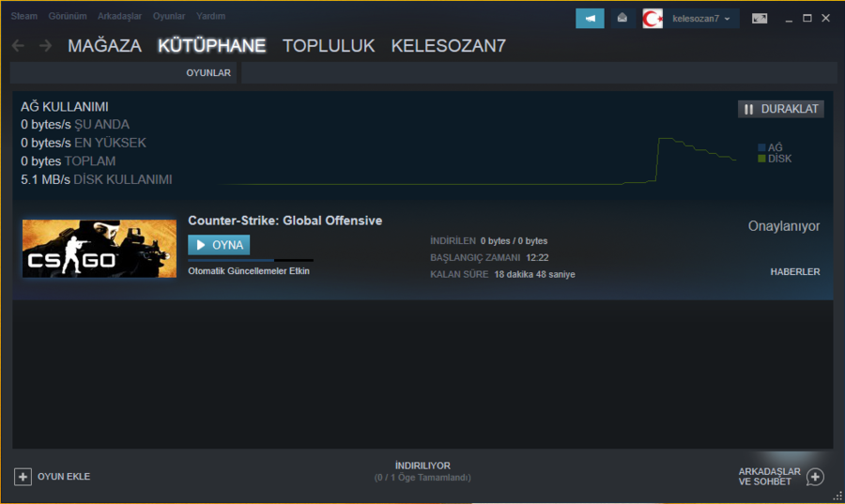This screenshot has width=845, height=504.
Task: Open the TOPLULUK tab
Action: point(329,46)
